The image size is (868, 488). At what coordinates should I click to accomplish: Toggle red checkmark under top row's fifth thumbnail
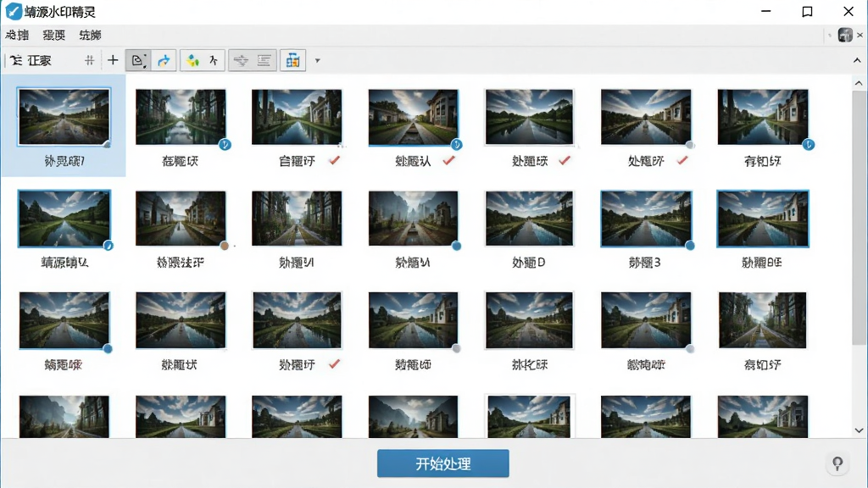tap(565, 160)
